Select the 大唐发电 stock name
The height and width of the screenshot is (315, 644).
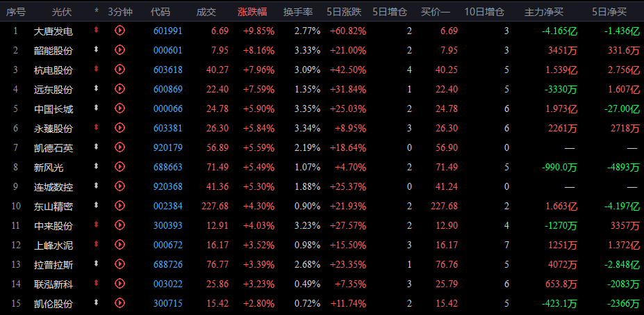point(53,31)
